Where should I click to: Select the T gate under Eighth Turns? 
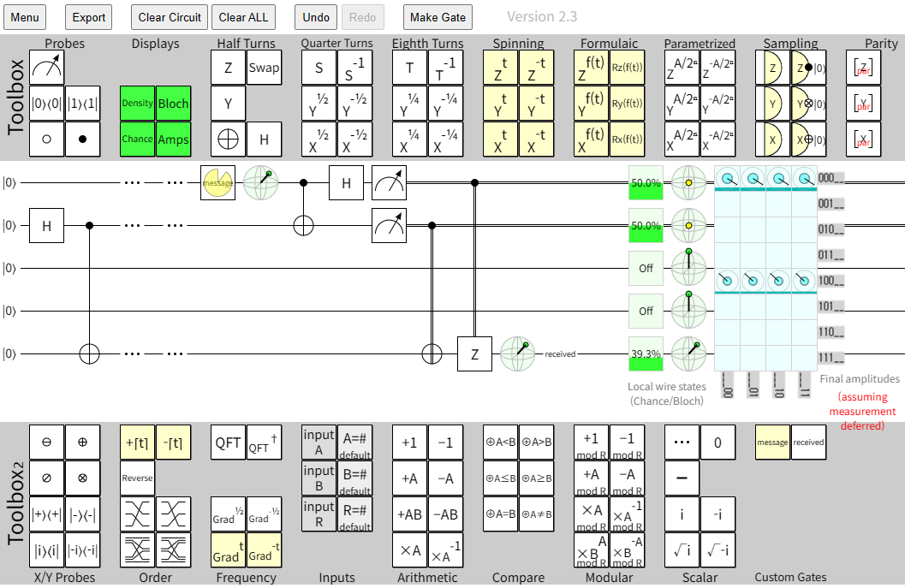(409, 68)
